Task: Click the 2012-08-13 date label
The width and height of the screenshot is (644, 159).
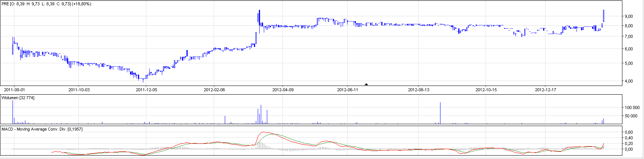Action: [418, 90]
